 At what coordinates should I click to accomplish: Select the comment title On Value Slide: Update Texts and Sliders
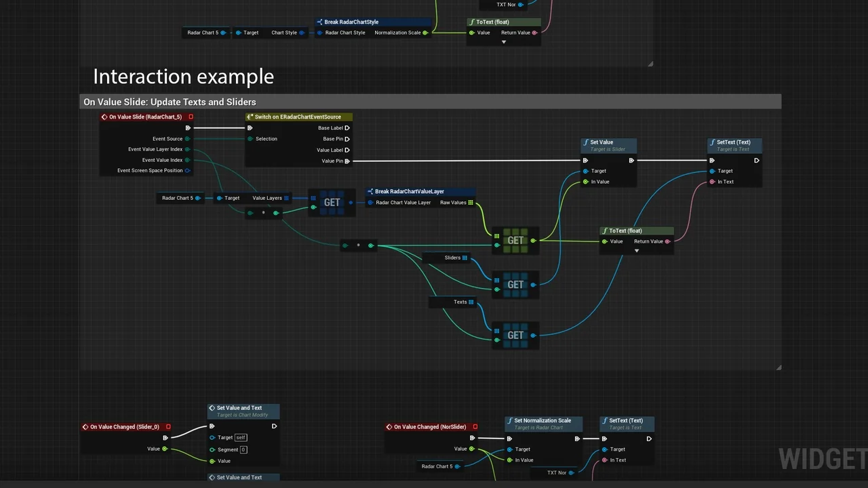[170, 102]
